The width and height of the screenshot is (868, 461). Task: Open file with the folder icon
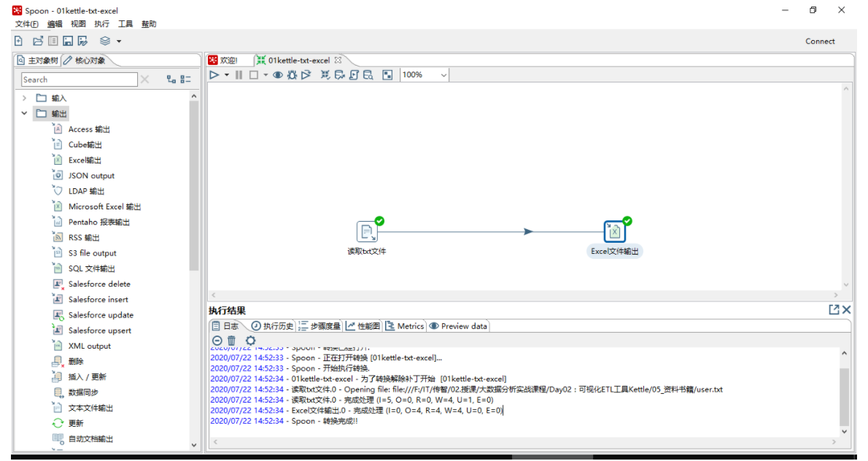point(38,41)
